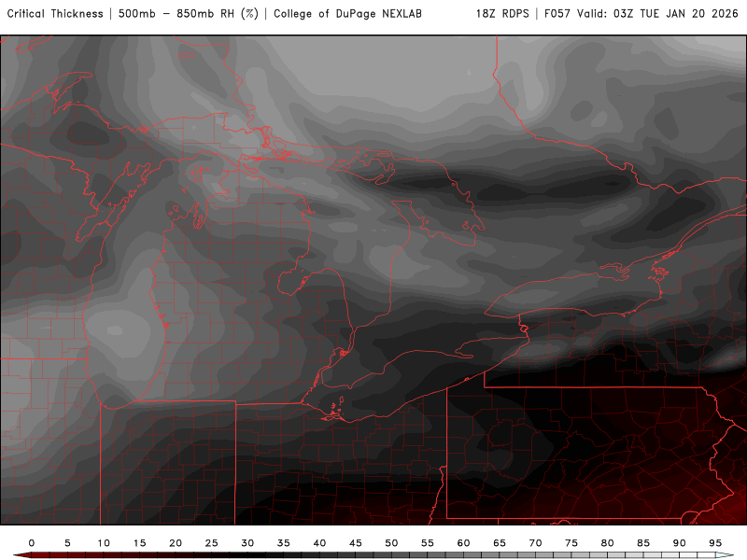The width and height of the screenshot is (747, 560).
Task: Click the 80 label on the legend
Action: coord(608,543)
